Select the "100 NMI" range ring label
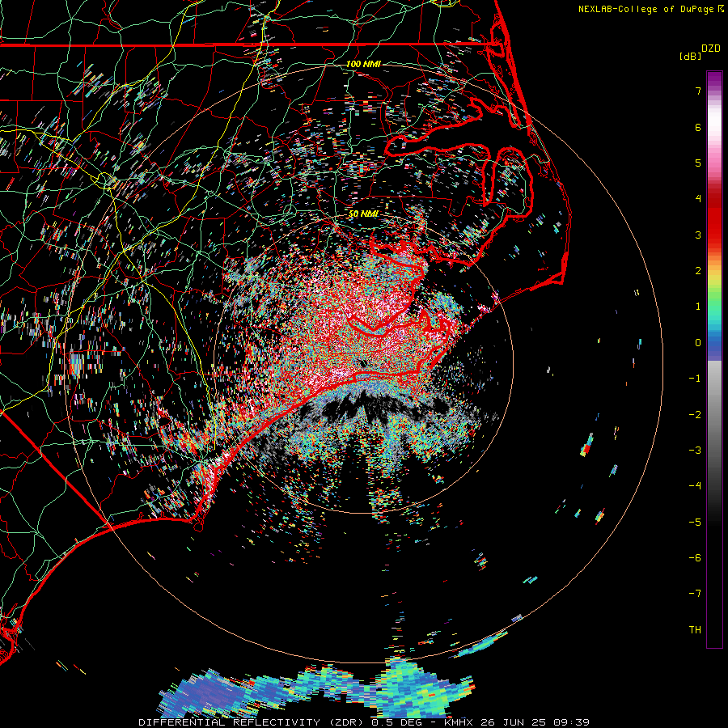 (x=363, y=64)
